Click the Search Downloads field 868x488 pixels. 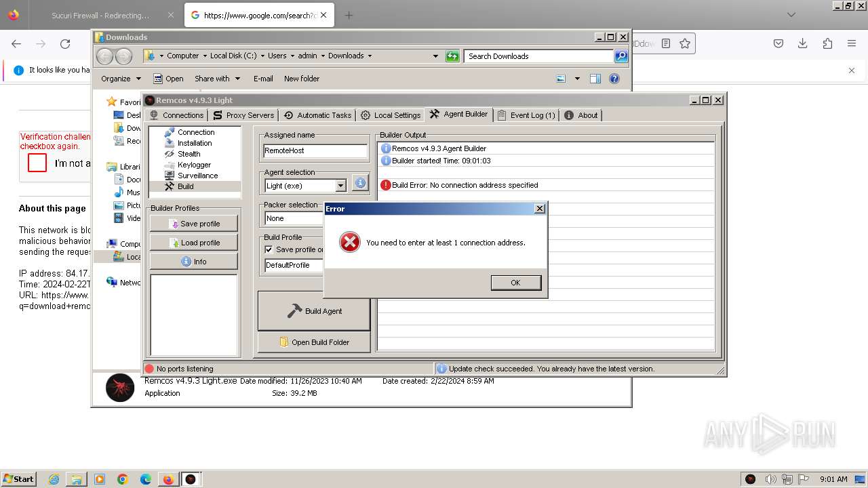539,56
